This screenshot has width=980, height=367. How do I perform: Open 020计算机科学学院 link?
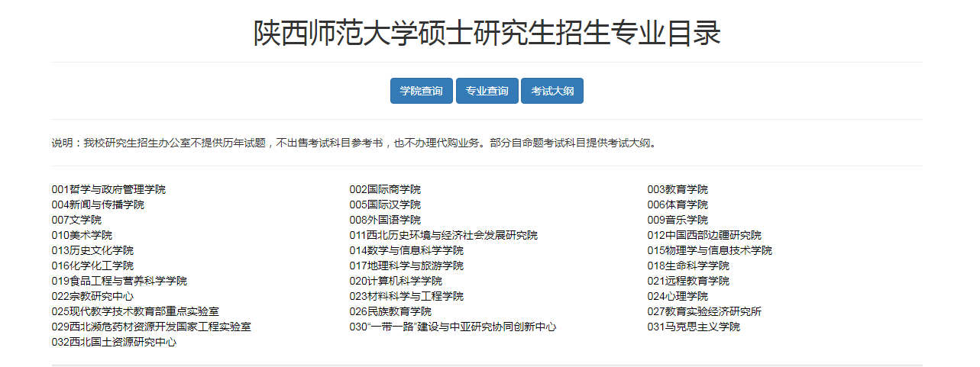coord(396,281)
